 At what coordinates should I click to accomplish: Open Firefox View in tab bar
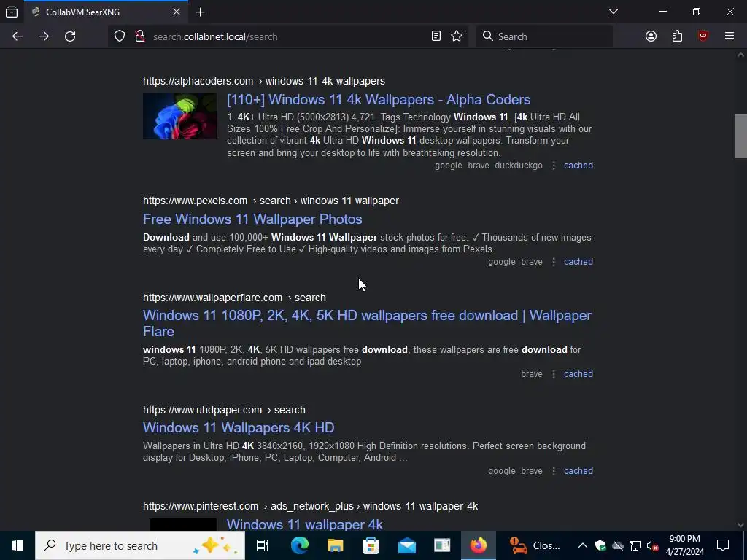(x=12, y=12)
